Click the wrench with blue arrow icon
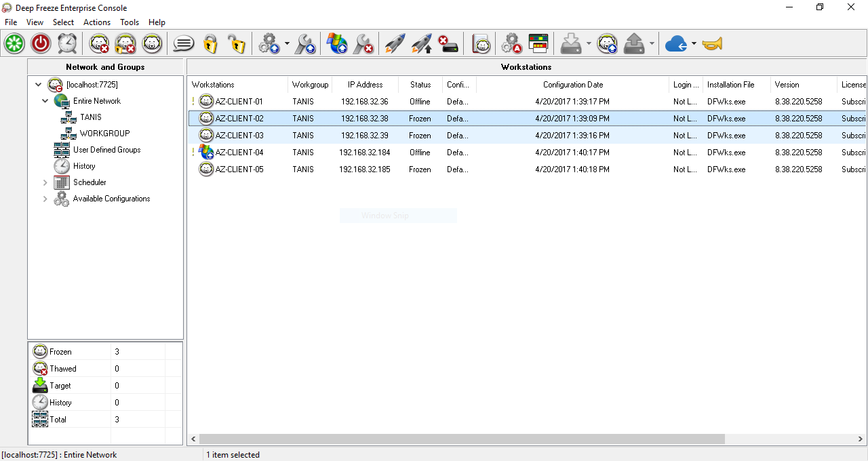Image resolution: width=868 pixels, height=461 pixels. pos(305,44)
